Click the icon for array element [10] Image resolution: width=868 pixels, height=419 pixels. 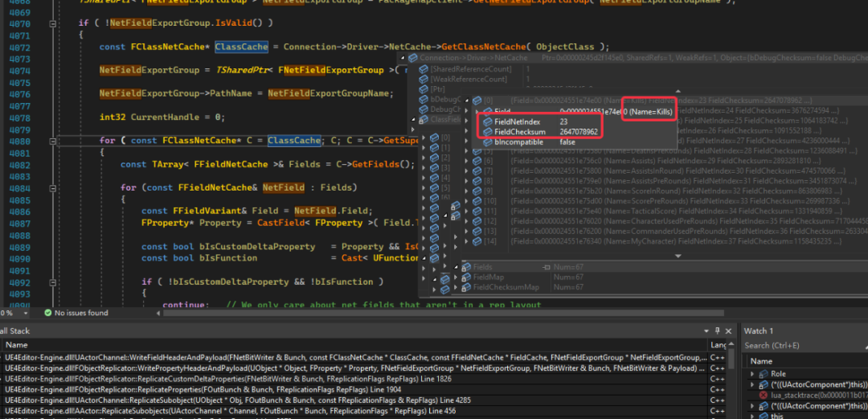coord(477,200)
